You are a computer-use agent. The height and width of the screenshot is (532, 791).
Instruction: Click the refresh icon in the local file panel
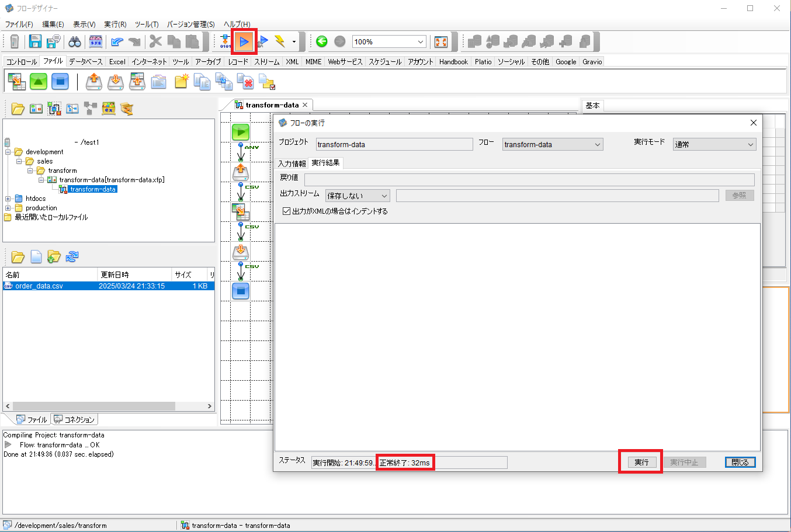(x=73, y=256)
